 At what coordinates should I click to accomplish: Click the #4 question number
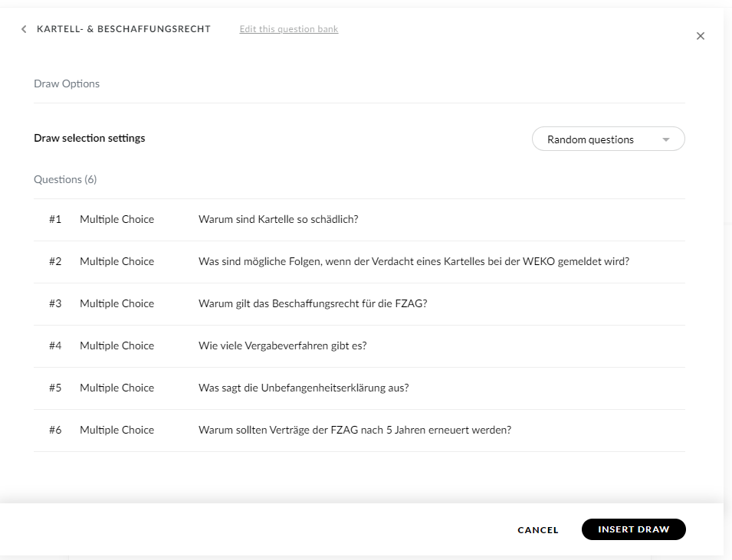pos(55,345)
